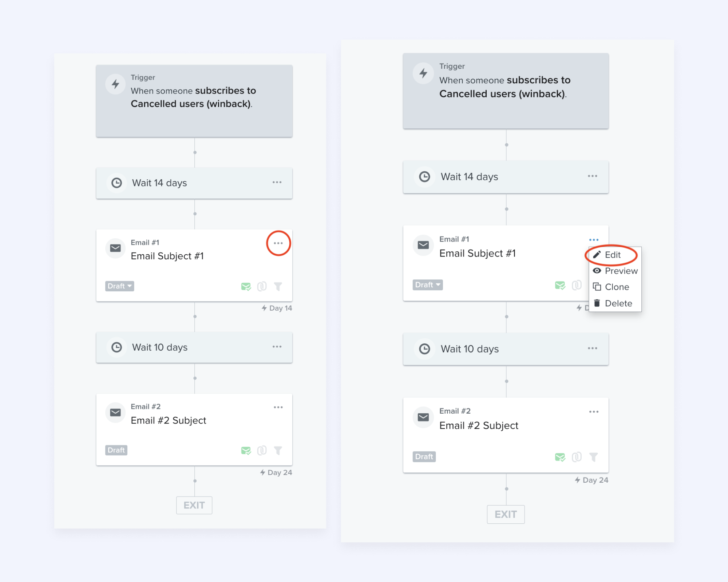Open right Wait 14 days three-dot menu
Screen dimensions: 728x582
click(592, 176)
